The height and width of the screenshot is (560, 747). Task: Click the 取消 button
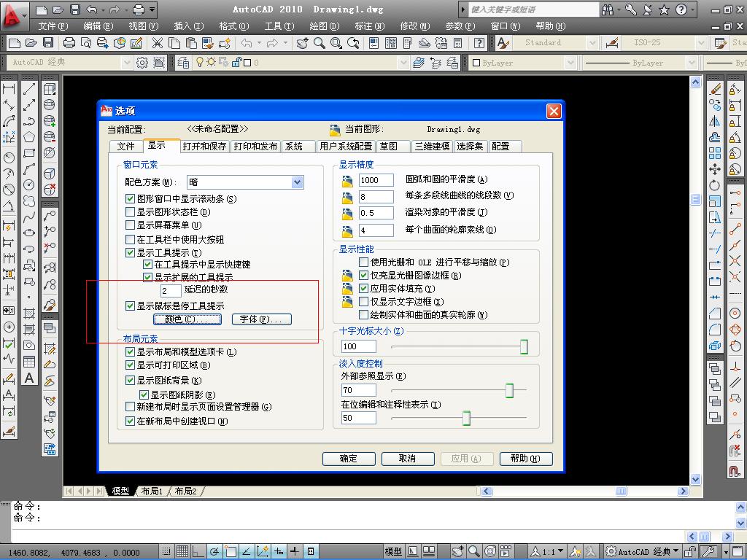coord(407,459)
